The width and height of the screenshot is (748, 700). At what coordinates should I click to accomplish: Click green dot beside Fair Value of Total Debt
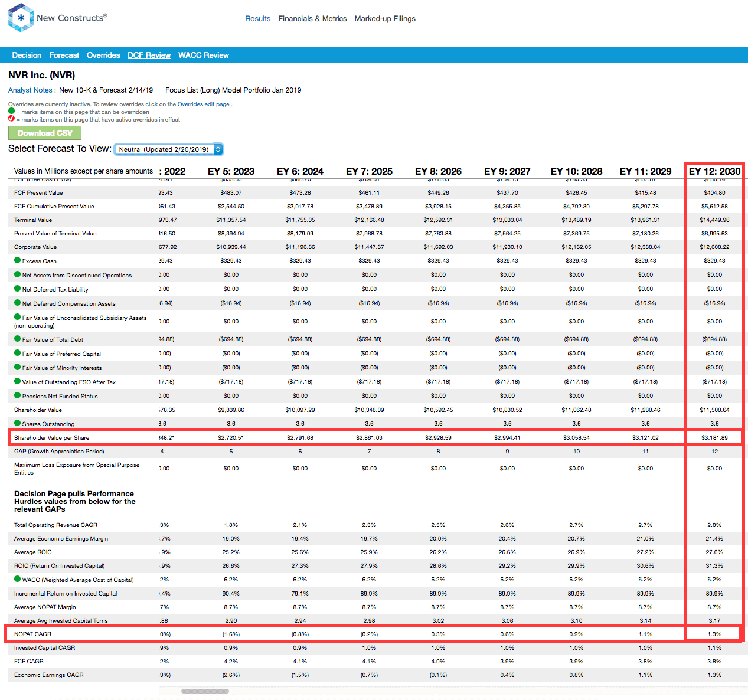[18, 339]
